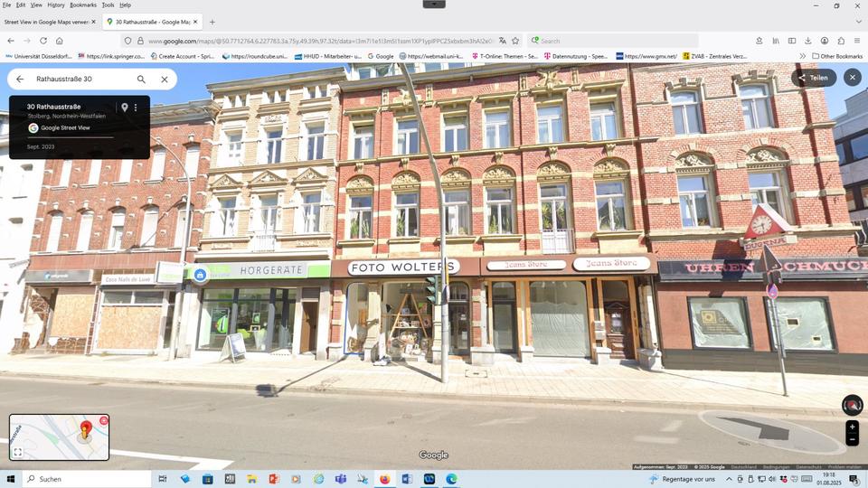The image size is (868, 488).
Task: Open the Windows Start menu
Action: [x=11, y=479]
